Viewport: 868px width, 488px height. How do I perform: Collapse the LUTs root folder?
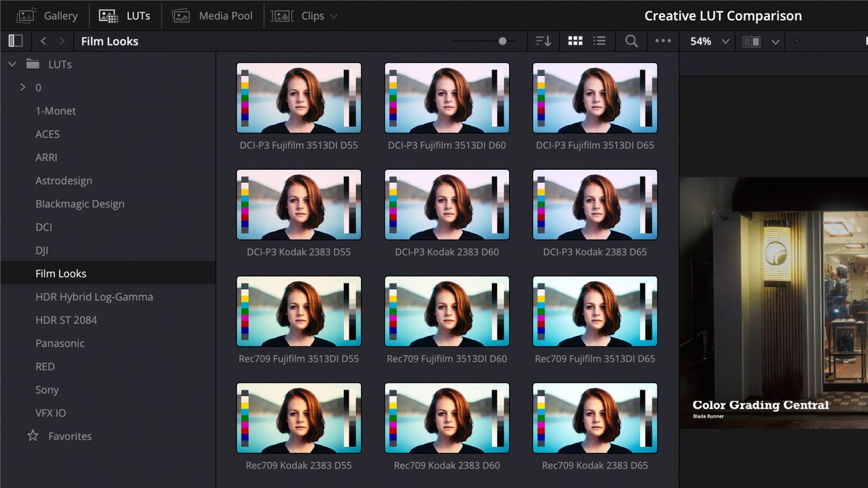point(12,64)
